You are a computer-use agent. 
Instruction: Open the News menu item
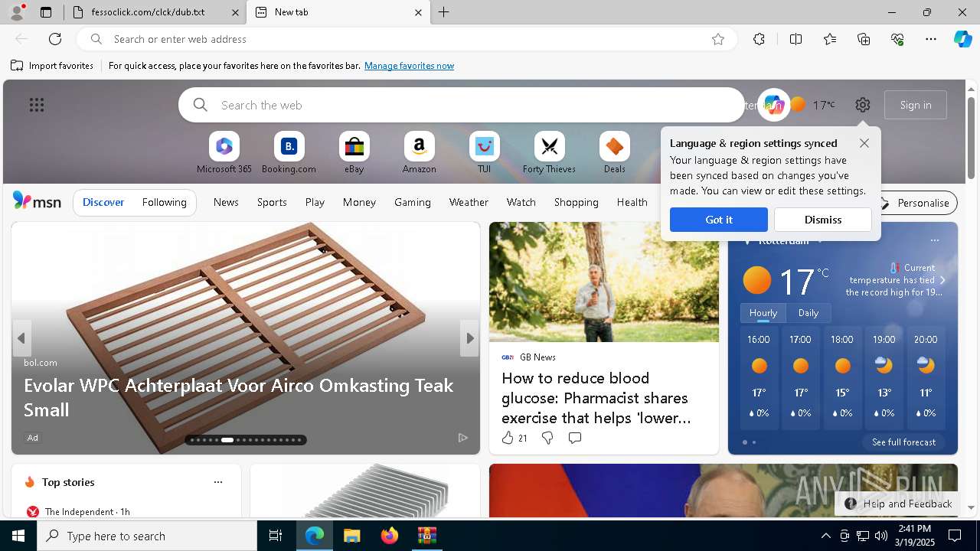[226, 202]
